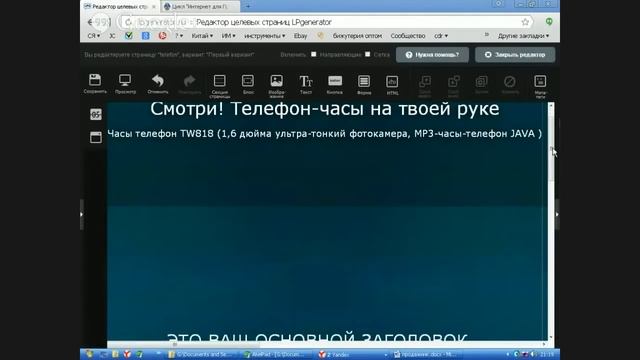Open the green checkmark bookmark icon
This screenshot has height=360, width=640.
(129, 36)
